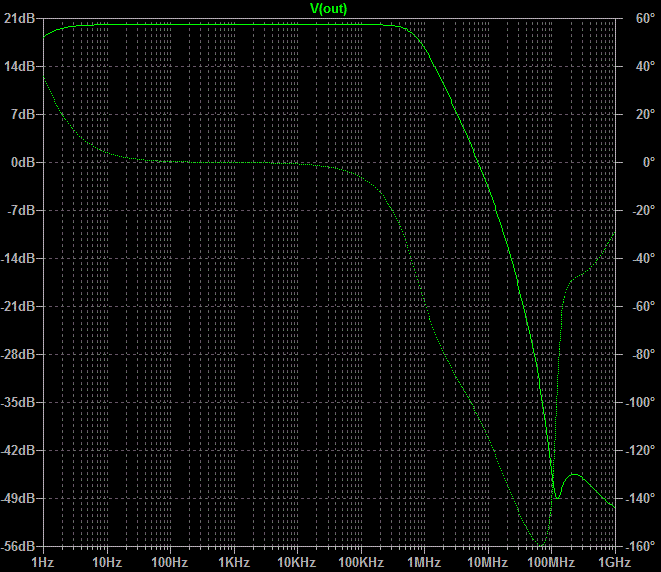Click the -49dB magnitude axis label
This screenshot has width=661, height=572.
(x=18, y=499)
